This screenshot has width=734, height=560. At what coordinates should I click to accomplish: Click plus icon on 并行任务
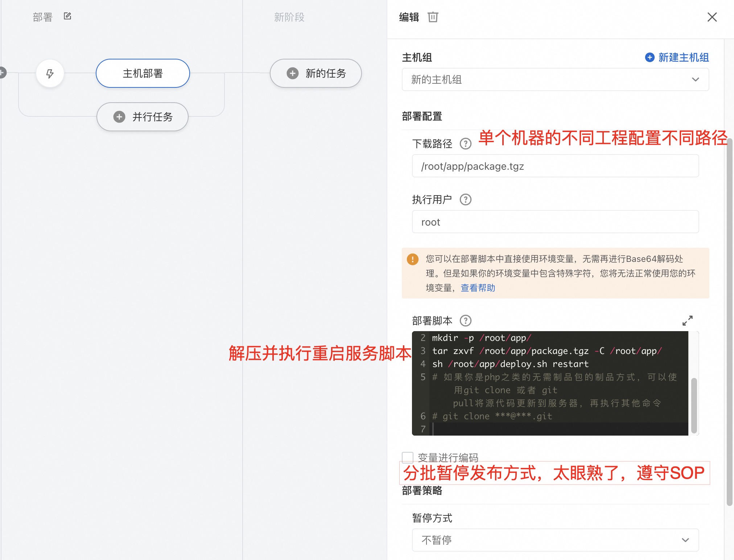click(119, 117)
